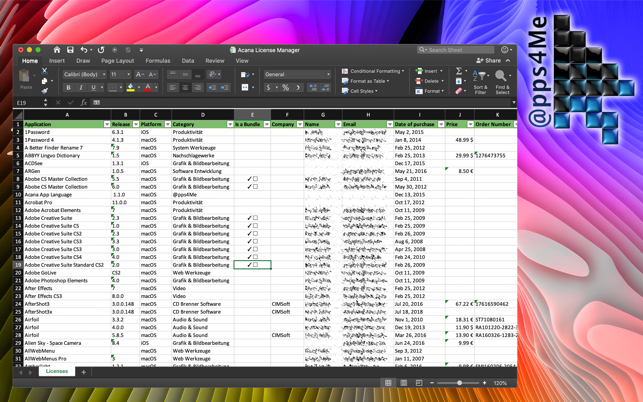Toggle italic formatting

click(81, 87)
